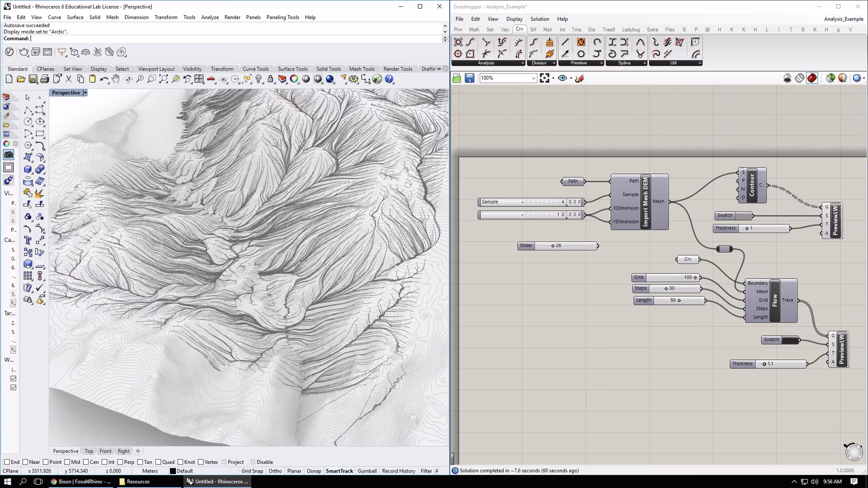Toggle Ortho in Rhino status bar

275,471
